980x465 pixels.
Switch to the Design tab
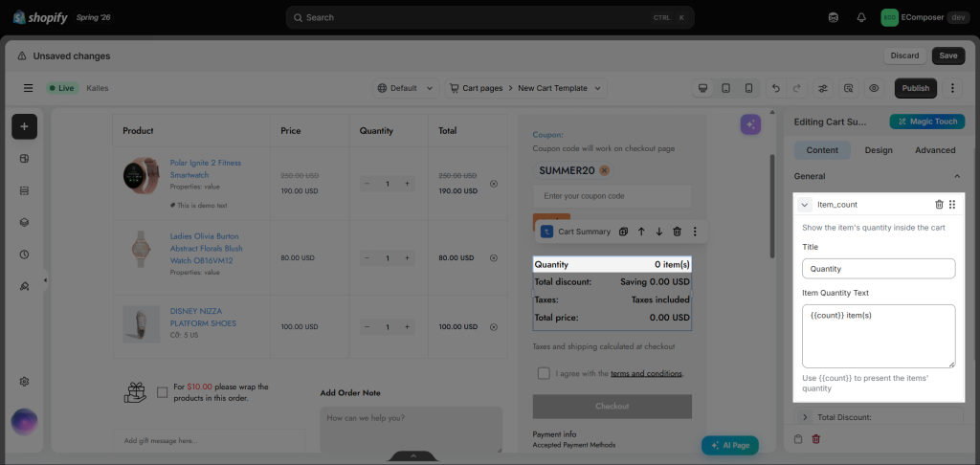coord(879,150)
